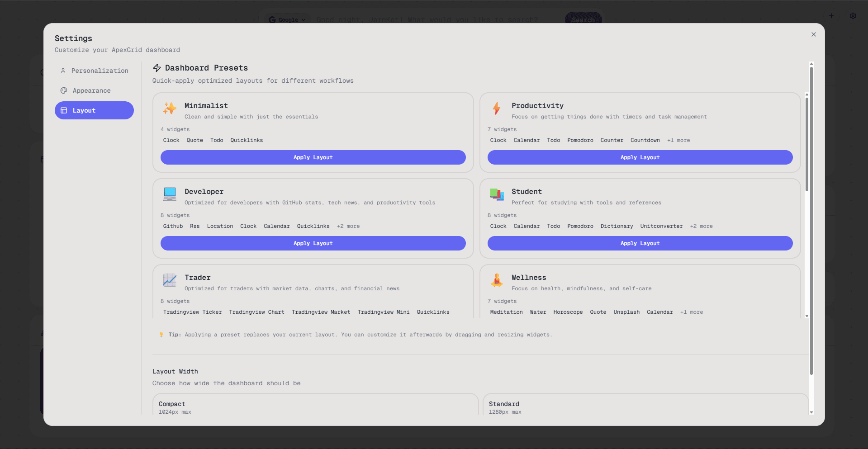Apply the Developer layout
This screenshot has height=449, width=868.
[x=313, y=243]
